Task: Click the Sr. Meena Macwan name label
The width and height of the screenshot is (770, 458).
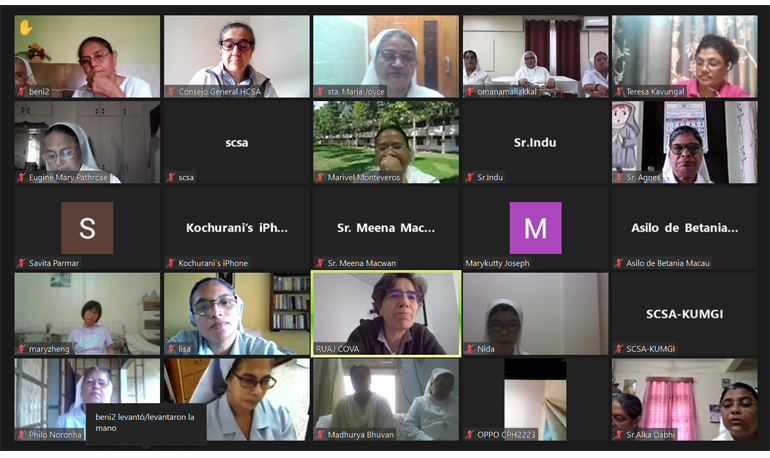Action: pyautogui.click(x=361, y=263)
